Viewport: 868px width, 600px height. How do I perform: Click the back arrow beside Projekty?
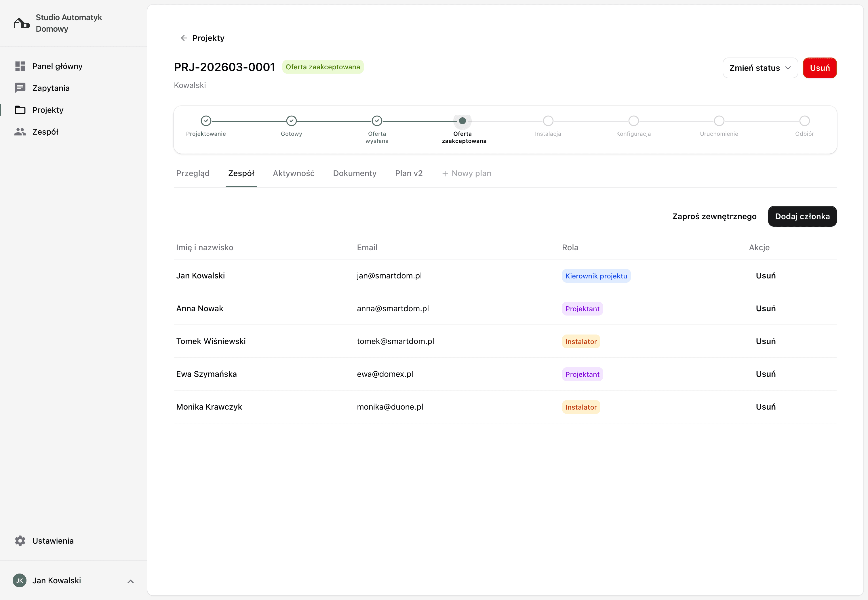pyautogui.click(x=184, y=38)
